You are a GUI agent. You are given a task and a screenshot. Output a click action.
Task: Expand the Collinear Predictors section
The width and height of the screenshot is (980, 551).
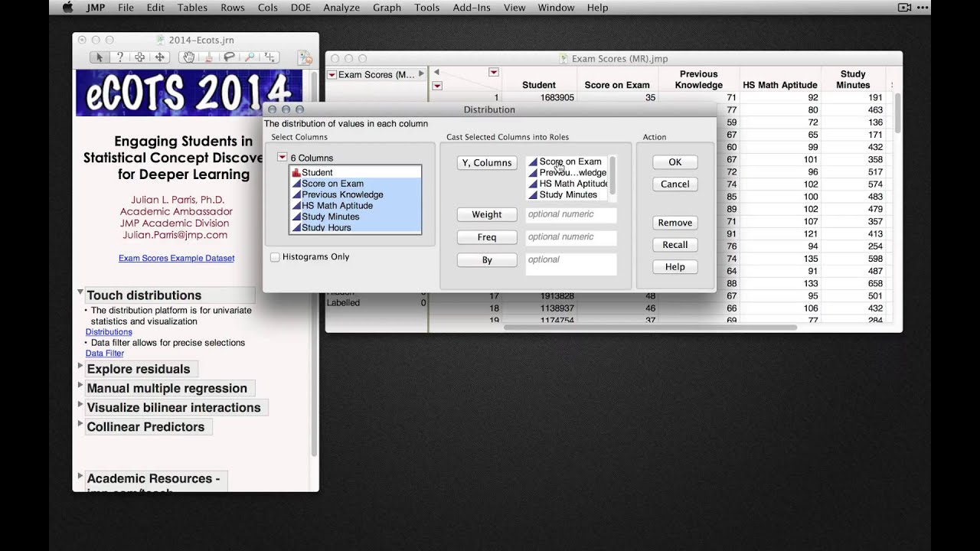click(x=80, y=424)
